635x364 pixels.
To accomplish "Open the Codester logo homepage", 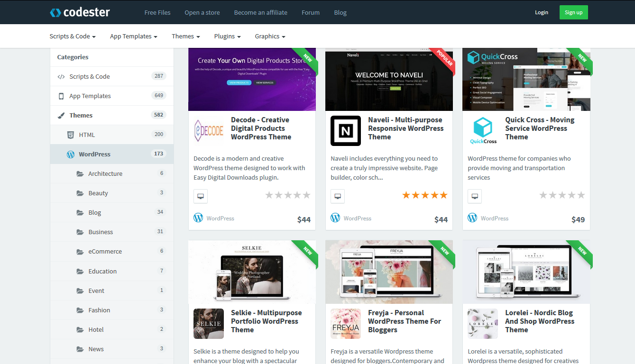I will coord(80,12).
